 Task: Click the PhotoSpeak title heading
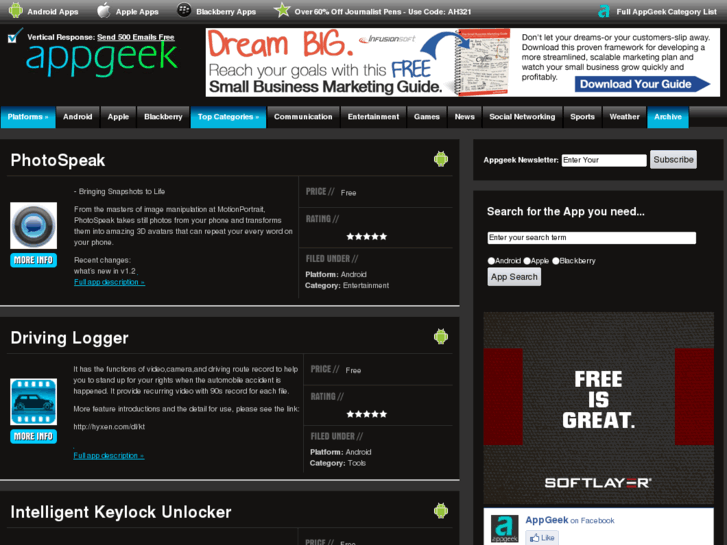tap(58, 160)
